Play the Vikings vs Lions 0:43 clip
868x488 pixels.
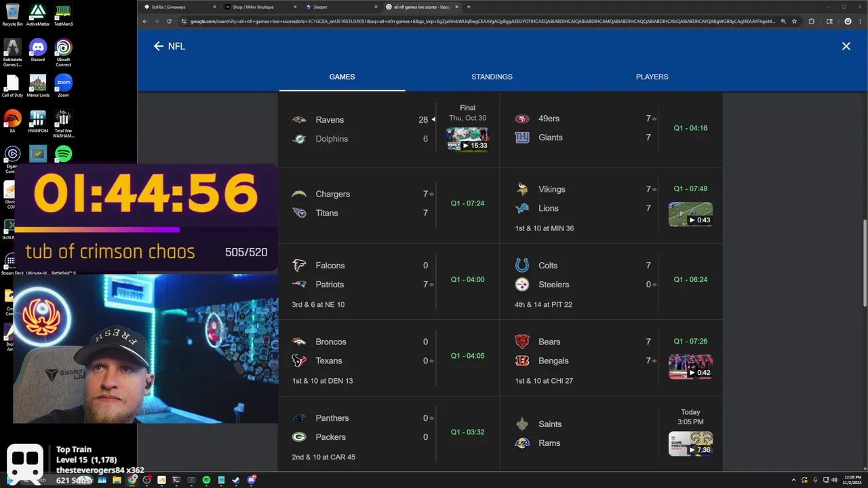coord(690,214)
